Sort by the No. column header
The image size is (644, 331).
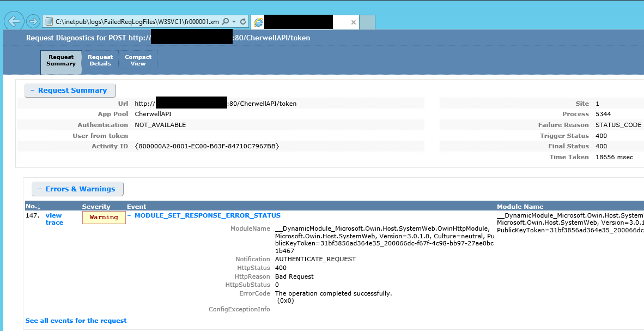click(x=33, y=207)
